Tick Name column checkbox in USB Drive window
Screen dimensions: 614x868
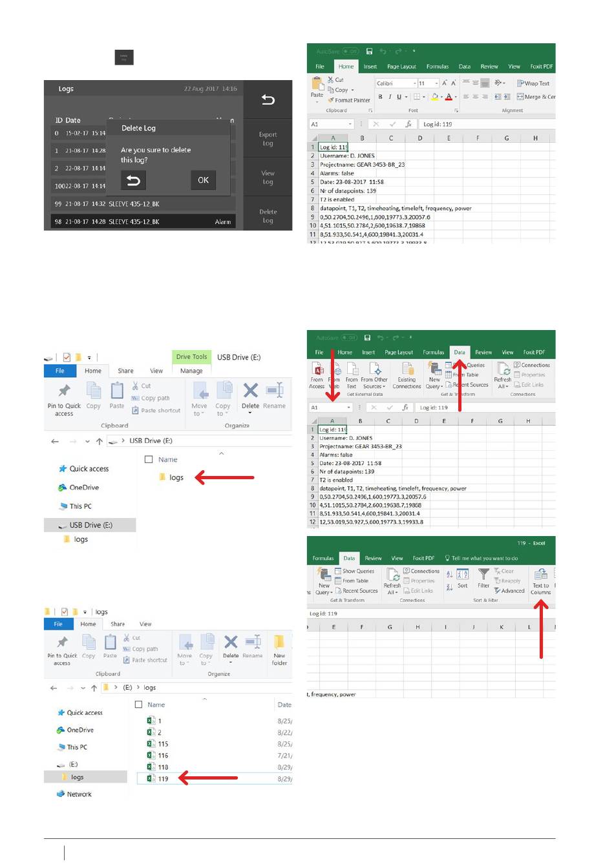point(149,460)
